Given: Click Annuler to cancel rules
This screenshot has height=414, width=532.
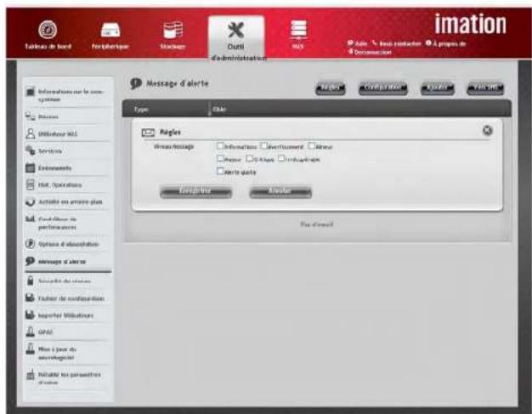Looking at the screenshot, I should (x=280, y=192).
